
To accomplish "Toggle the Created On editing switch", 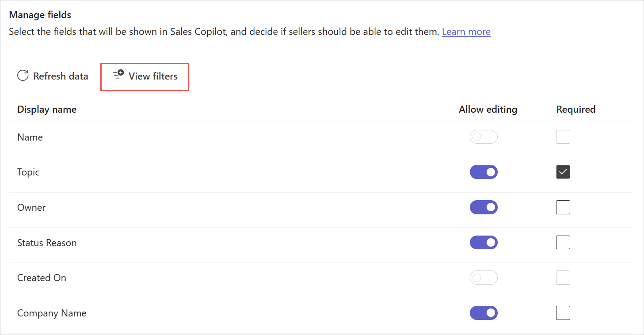I will [484, 278].
